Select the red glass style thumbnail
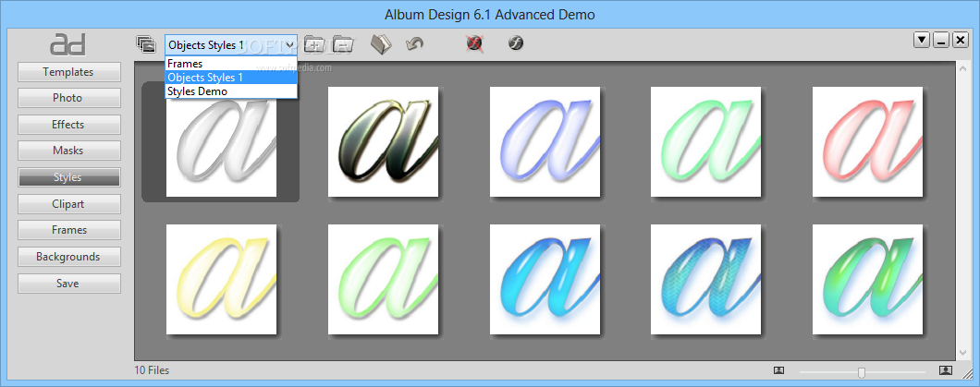The image size is (980, 387). [x=867, y=141]
